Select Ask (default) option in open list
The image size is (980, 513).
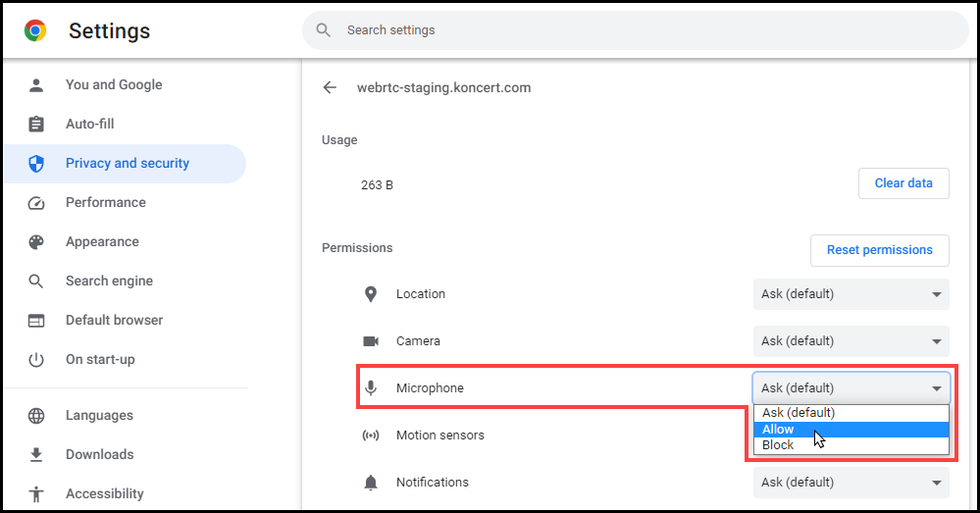click(851, 413)
